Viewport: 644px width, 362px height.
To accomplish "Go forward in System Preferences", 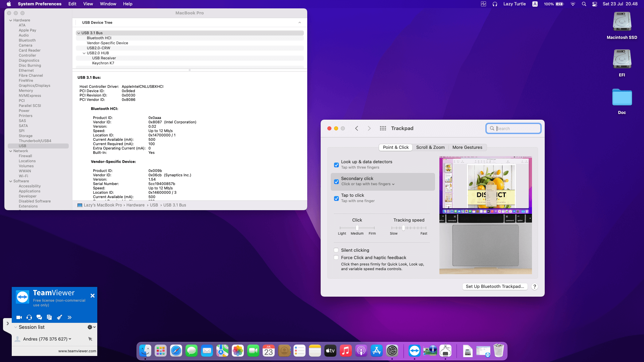I will [x=369, y=128].
